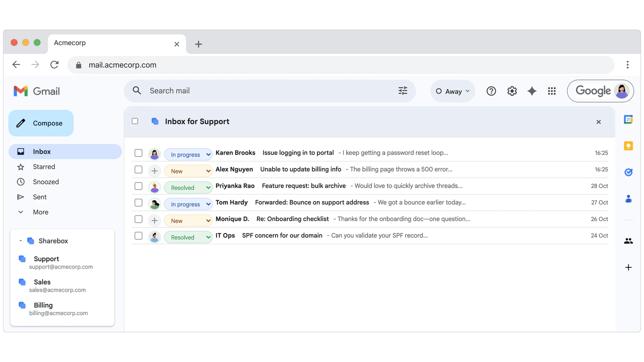Open the help question mark icon

491,91
